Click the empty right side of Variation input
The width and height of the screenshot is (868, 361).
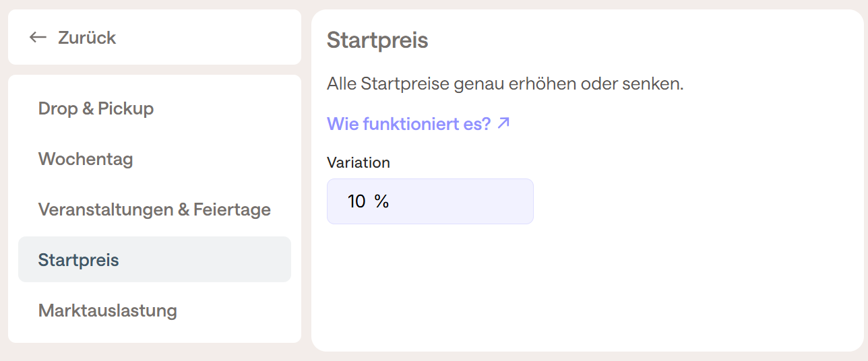(485, 201)
